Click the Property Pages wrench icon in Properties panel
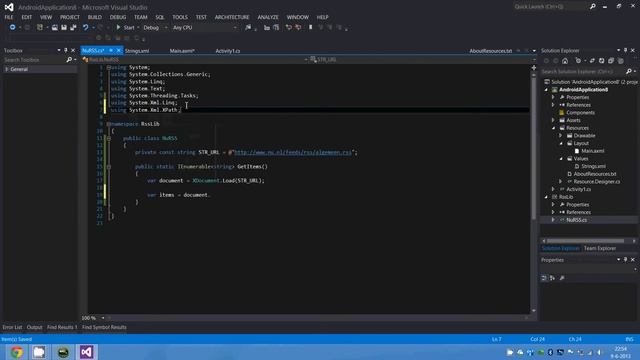Image resolution: width=640 pixels, height=360 pixels. click(x=562, y=278)
